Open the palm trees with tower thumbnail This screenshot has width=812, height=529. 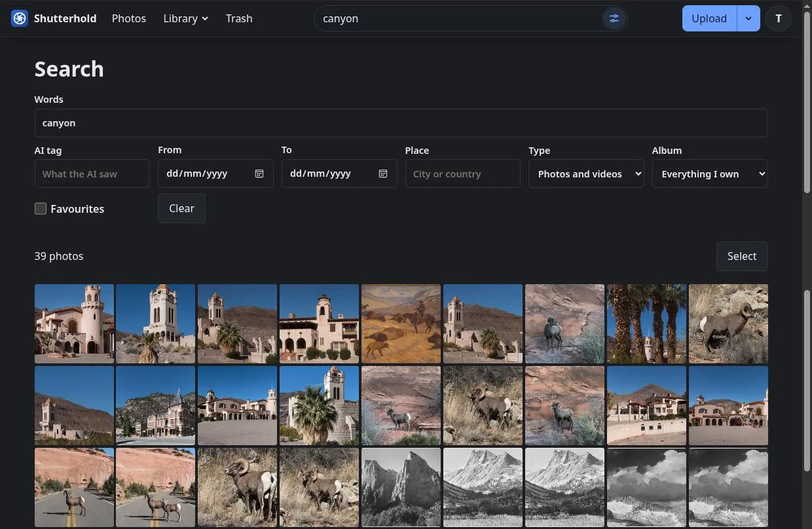tap(646, 323)
